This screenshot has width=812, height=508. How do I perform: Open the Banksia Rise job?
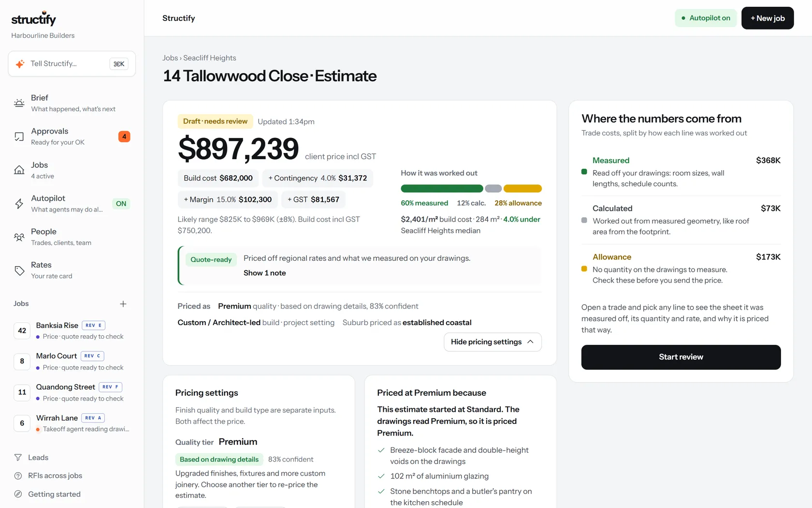click(x=72, y=330)
